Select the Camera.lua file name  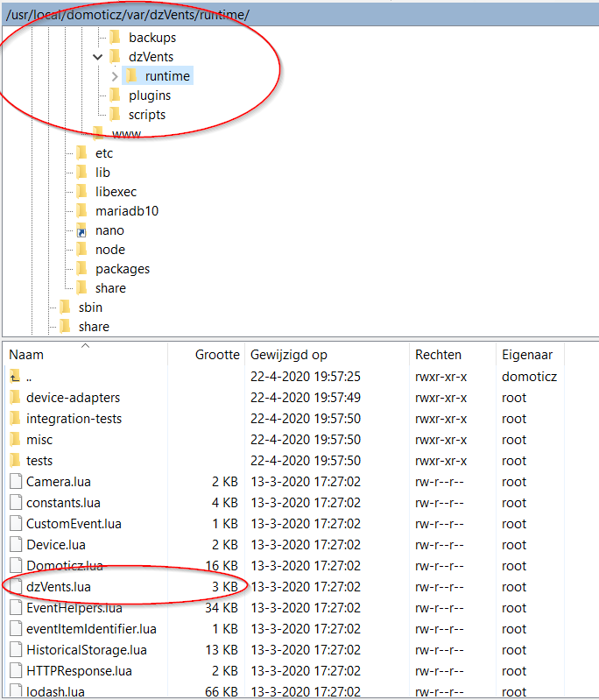tap(59, 482)
